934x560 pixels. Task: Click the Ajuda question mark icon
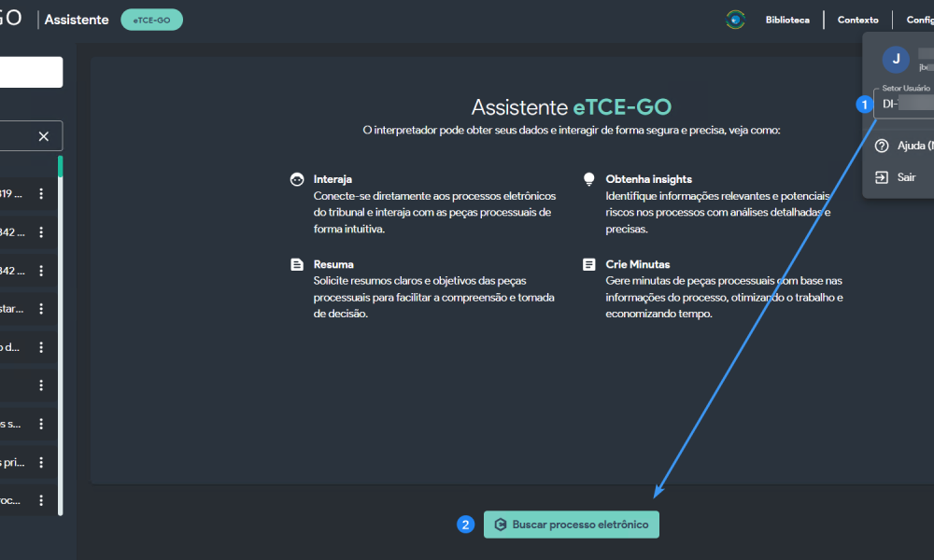click(x=881, y=146)
